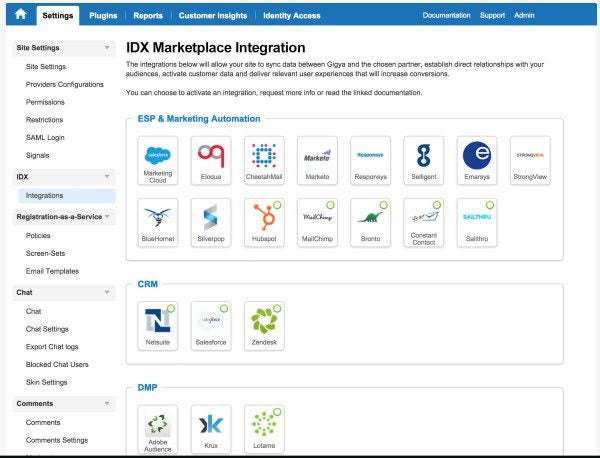Open Providers Configurations in sidebar
Viewport: 600px width, 458px height.
pyautogui.click(x=64, y=84)
